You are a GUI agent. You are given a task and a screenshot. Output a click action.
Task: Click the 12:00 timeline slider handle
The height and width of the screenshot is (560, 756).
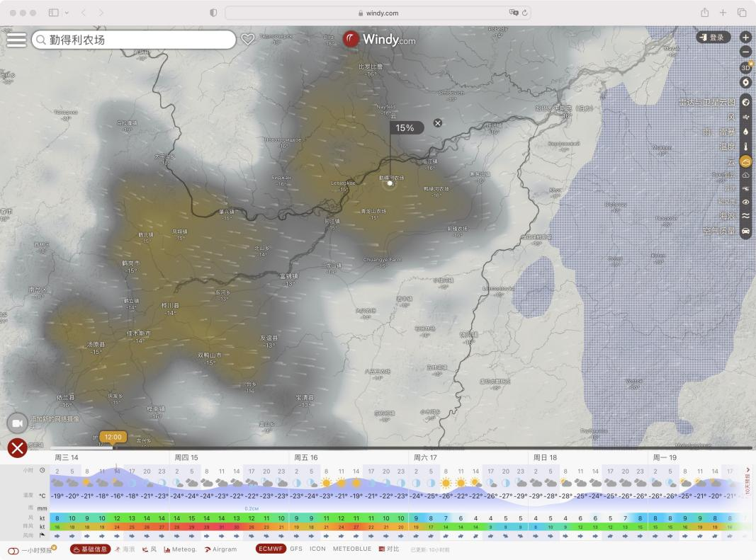click(x=113, y=438)
